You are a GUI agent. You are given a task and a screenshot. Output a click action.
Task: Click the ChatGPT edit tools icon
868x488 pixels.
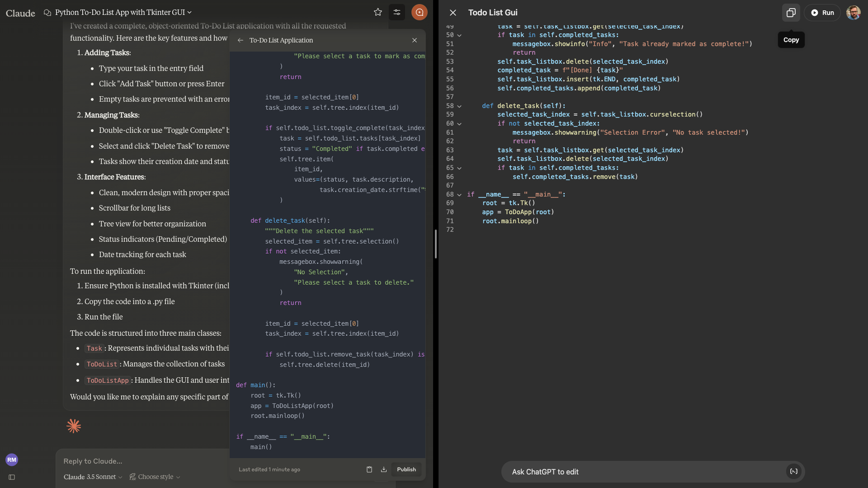794,472
